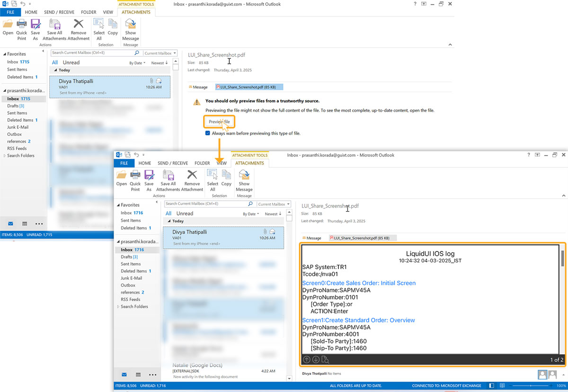Click the Search Current Mailbox field in the background window
This screenshot has width=568, height=392.
click(92, 53)
